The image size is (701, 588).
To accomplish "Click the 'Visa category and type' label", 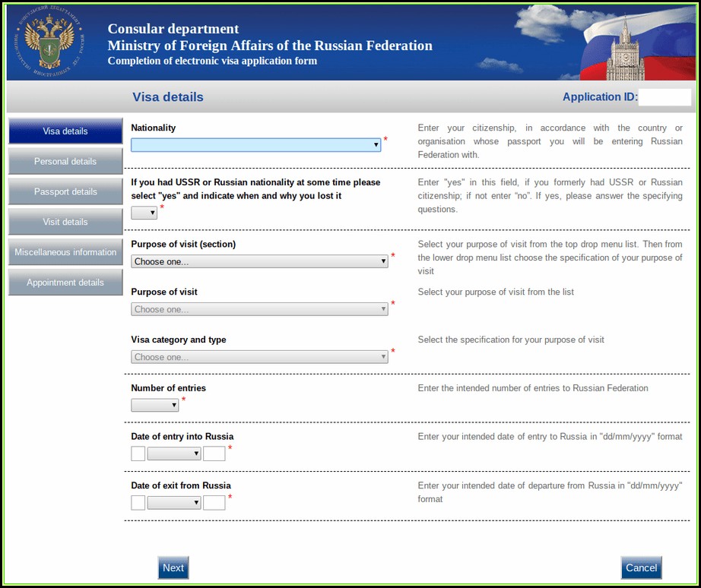I will (179, 340).
